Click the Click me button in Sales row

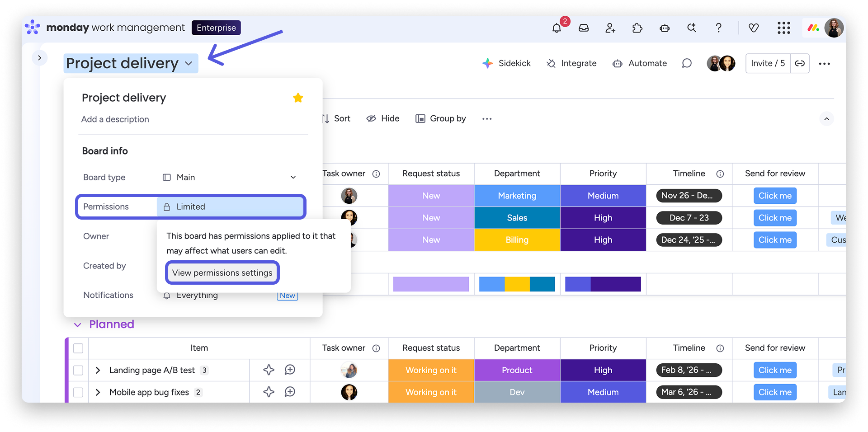tap(775, 218)
